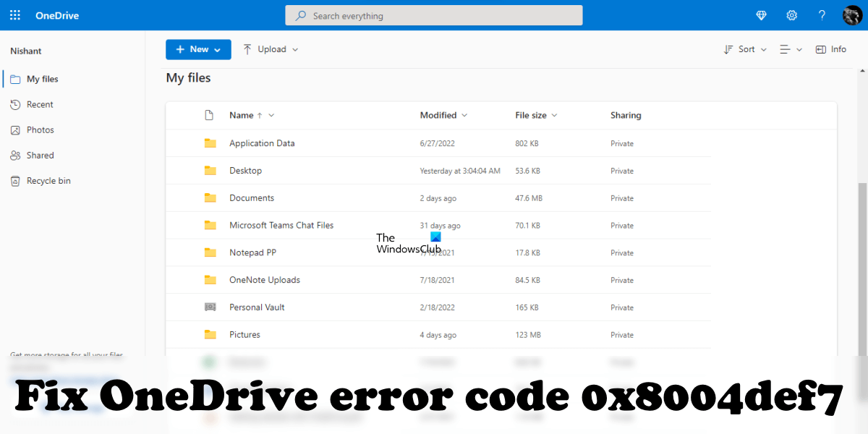Click the Pictures folder icon
868x434 pixels.
click(210, 334)
